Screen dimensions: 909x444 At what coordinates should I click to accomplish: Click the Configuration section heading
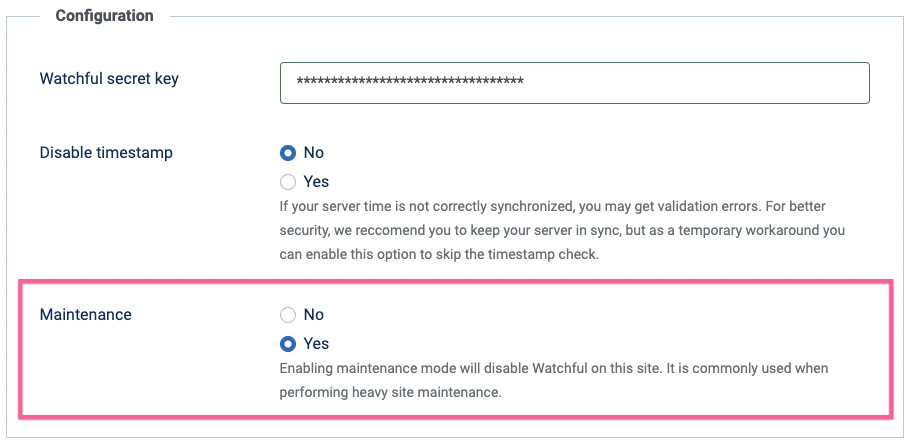[x=104, y=16]
